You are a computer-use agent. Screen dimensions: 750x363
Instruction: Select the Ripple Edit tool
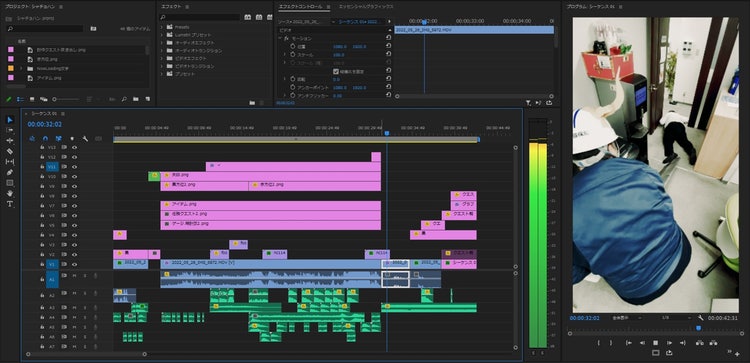(x=10, y=141)
